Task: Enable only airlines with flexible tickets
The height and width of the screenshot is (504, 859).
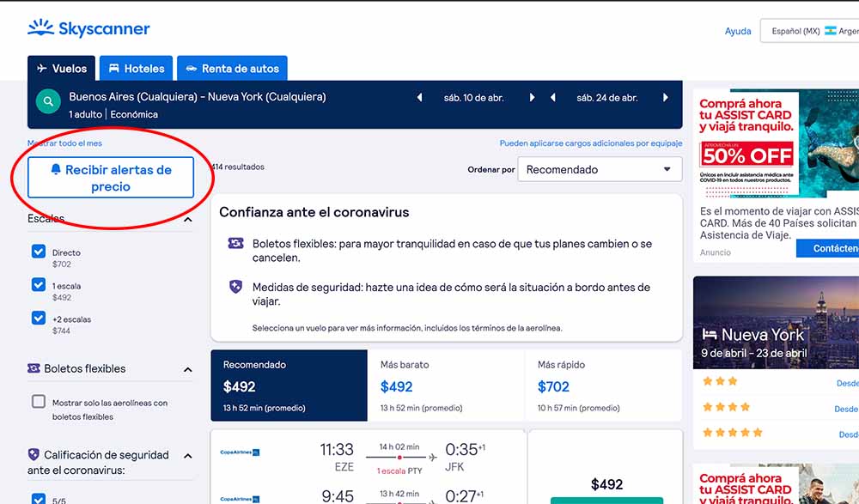Action: (39, 402)
